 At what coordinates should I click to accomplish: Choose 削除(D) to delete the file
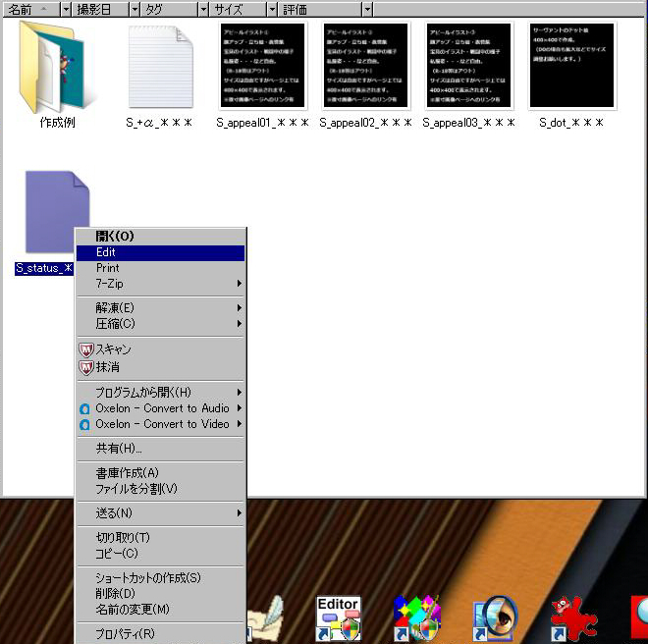(x=115, y=594)
